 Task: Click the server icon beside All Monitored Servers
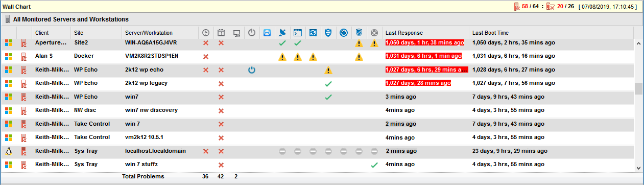(x=8, y=19)
